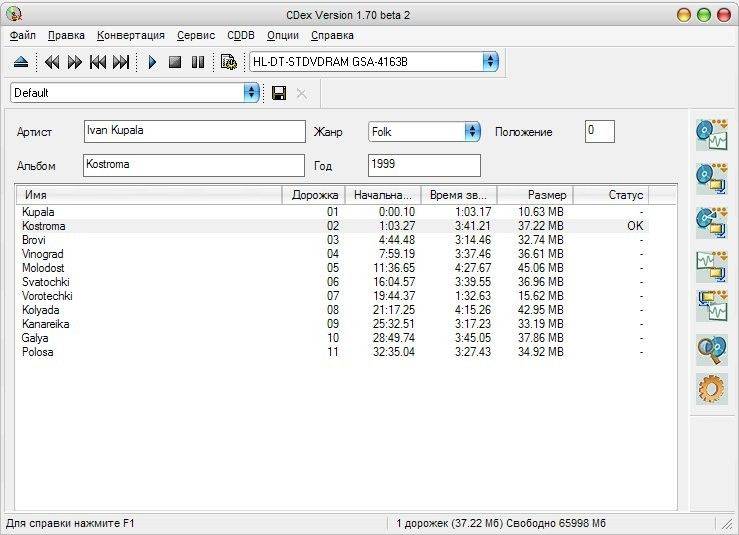The image size is (739, 535).
Task: Click the rewind toolbar button
Action: pyautogui.click(x=51, y=62)
